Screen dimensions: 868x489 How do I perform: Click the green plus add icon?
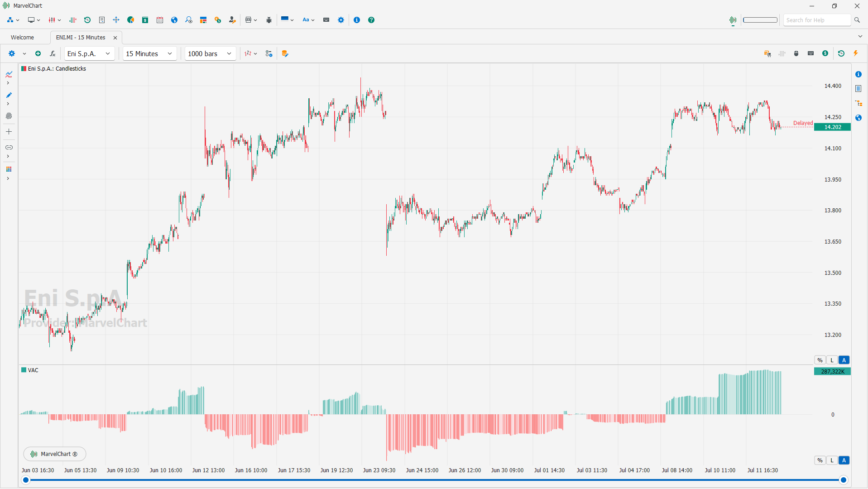tap(38, 53)
